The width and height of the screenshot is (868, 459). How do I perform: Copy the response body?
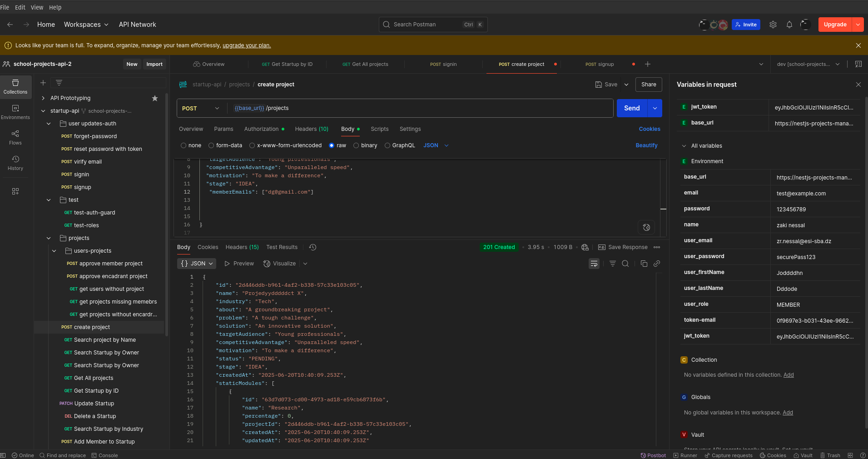coord(644,264)
